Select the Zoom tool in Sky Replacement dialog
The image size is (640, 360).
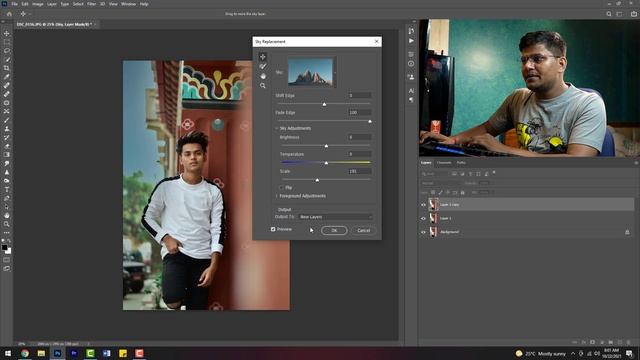pos(263,86)
